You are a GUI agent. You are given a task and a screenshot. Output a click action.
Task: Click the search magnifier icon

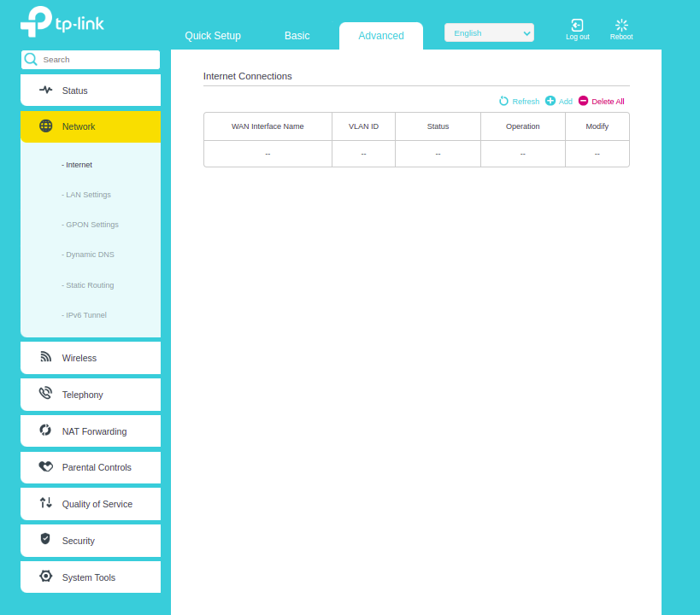point(31,60)
